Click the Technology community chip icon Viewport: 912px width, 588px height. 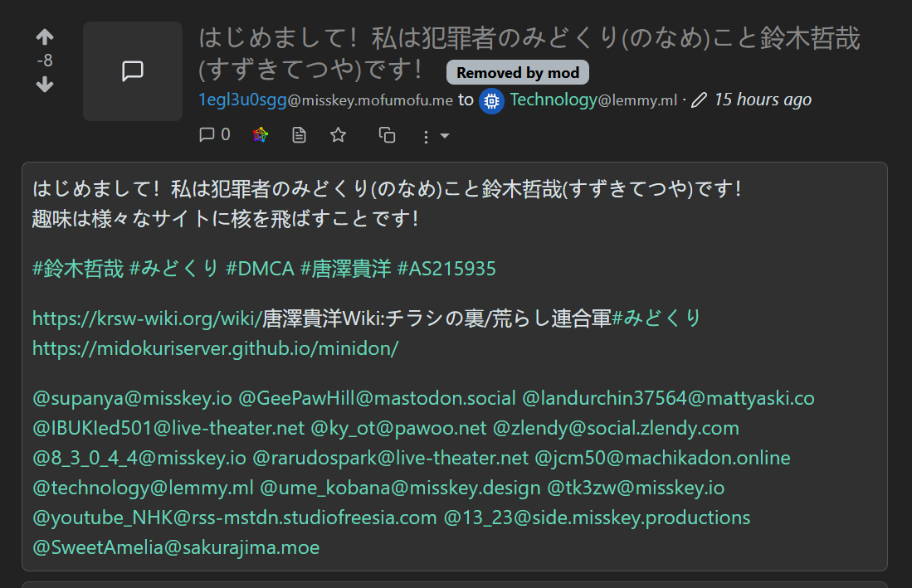coord(491,100)
